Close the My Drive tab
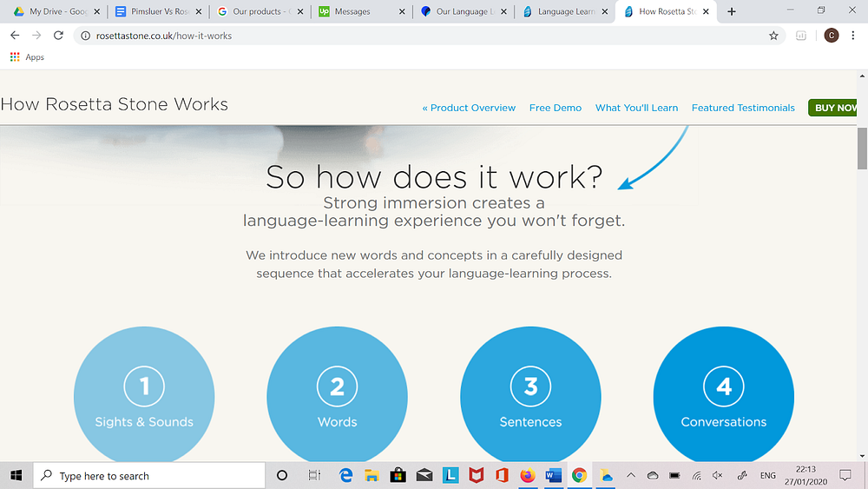 point(97,11)
